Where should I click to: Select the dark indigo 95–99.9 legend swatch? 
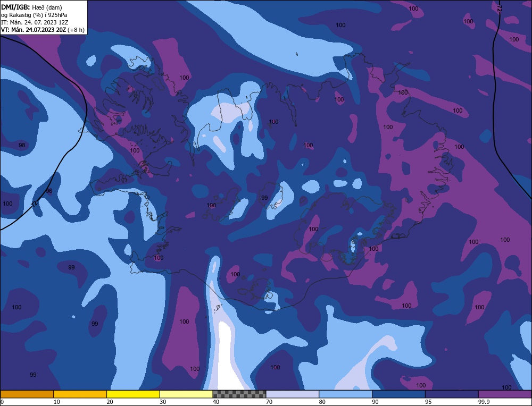452,394
